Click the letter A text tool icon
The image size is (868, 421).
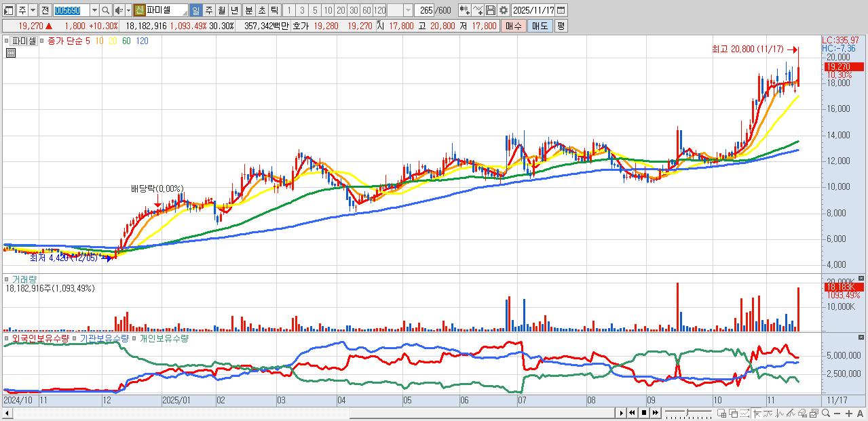[x=860, y=413]
